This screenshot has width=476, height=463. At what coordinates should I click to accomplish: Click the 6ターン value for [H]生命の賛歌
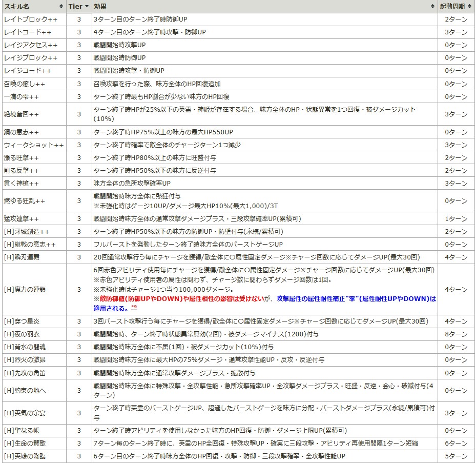[456, 444]
